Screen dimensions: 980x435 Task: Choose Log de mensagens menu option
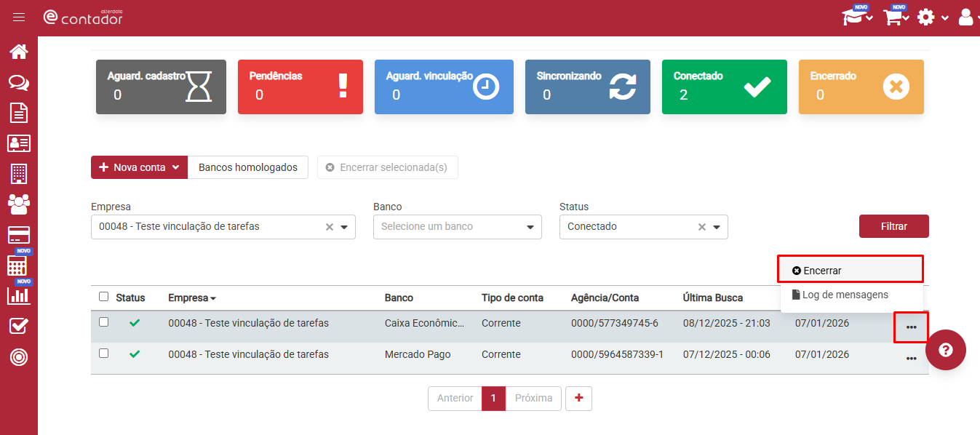tap(844, 295)
